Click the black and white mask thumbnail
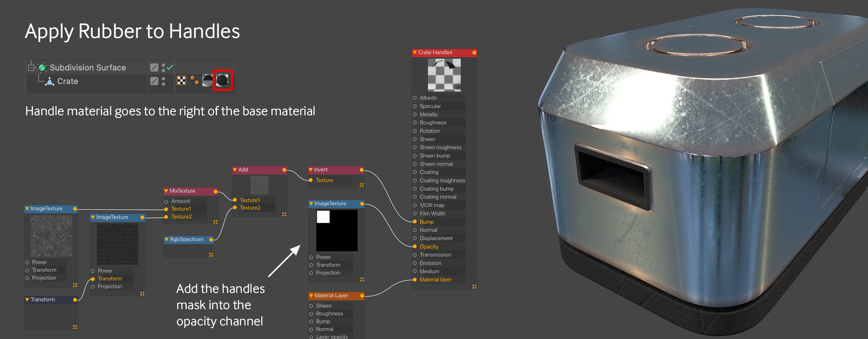This screenshot has height=339, width=868. click(x=337, y=231)
